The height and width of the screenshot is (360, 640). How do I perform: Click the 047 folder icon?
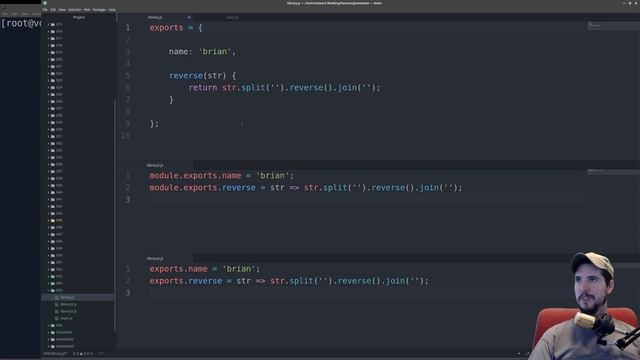(53, 234)
